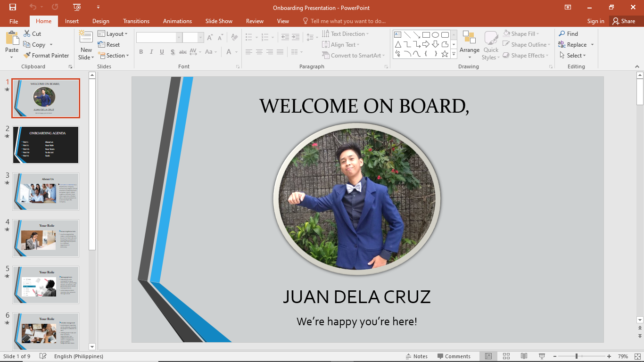Open the File menu
644x362 pixels.
14,21
